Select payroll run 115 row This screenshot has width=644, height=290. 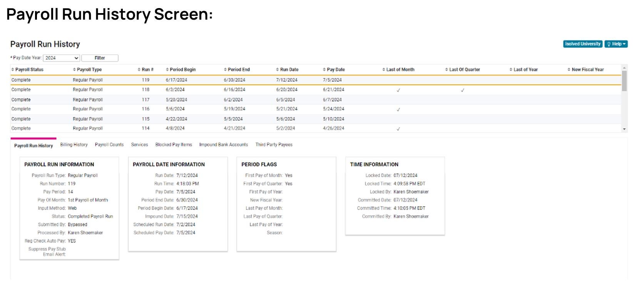click(x=316, y=119)
